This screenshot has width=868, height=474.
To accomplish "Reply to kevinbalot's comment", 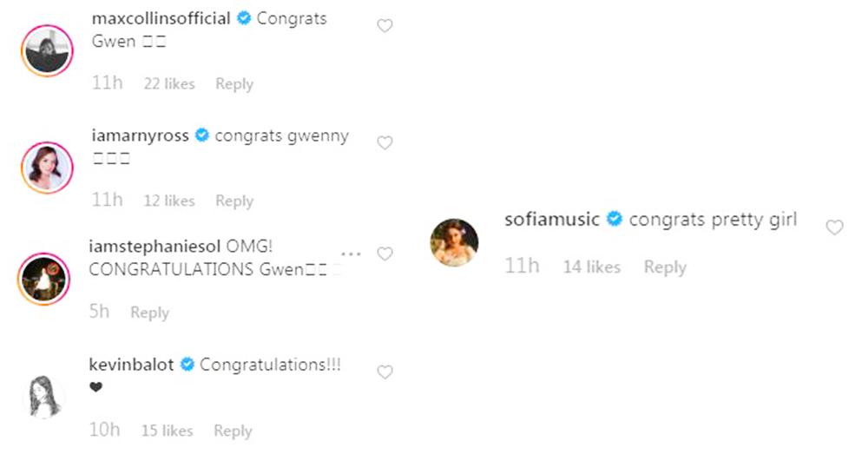I will click(233, 431).
